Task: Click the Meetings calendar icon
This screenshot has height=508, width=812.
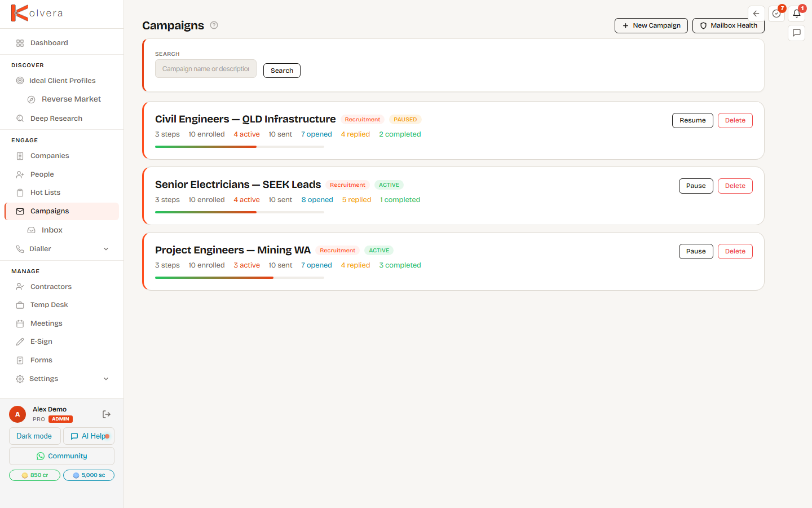Action: pyautogui.click(x=20, y=323)
